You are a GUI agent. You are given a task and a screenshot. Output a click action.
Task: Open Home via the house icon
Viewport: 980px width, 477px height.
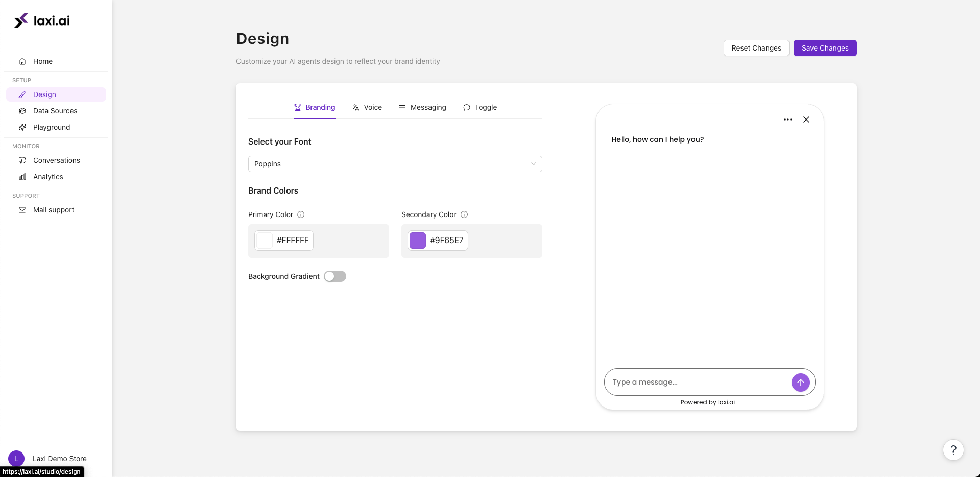tap(22, 61)
